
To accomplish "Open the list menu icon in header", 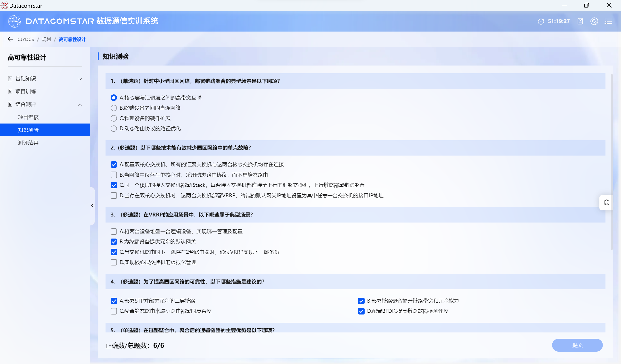I will [608, 21].
